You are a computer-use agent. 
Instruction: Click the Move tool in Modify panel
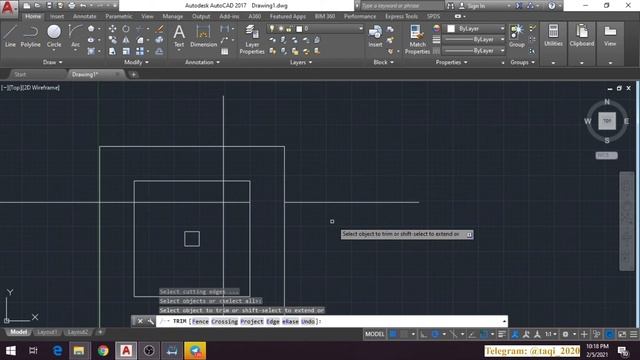(x=112, y=29)
